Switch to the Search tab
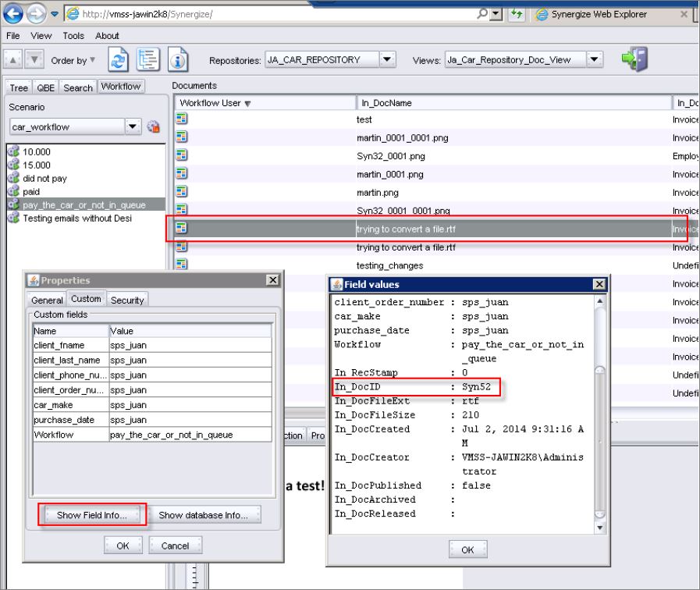 tap(78, 87)
